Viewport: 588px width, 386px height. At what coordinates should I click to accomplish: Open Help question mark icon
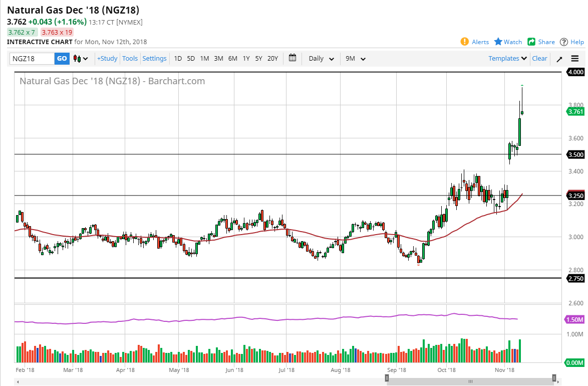(563, 42)
